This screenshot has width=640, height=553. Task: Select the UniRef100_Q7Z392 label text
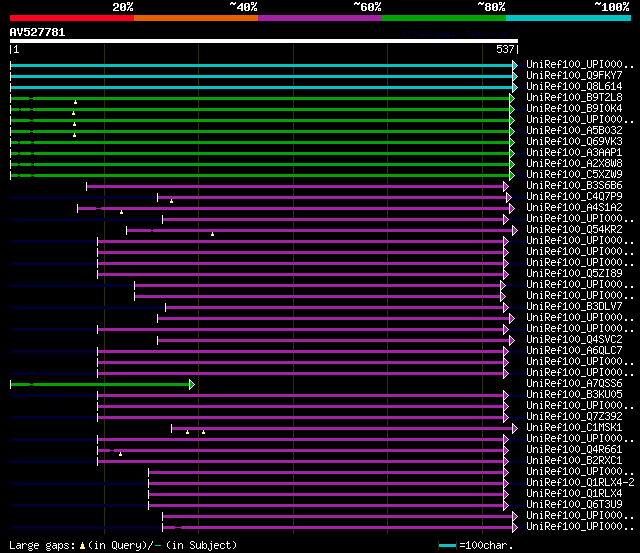tap(574, 417)
